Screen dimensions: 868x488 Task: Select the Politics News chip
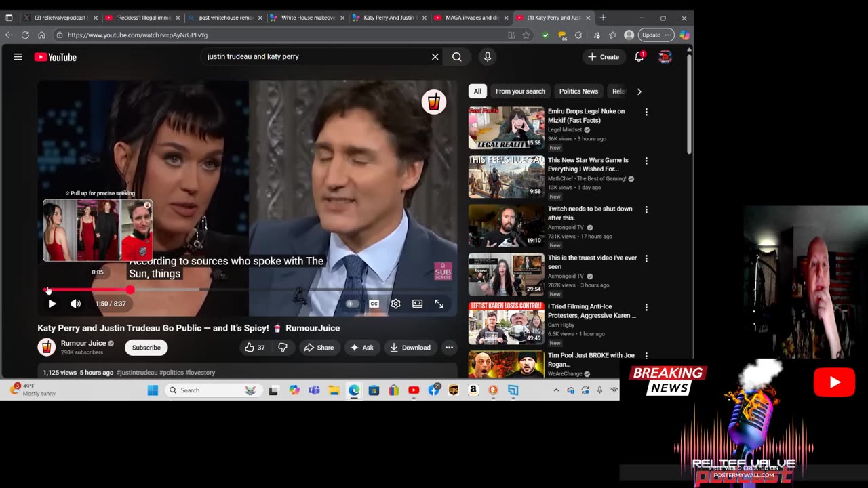click(578, 91)
